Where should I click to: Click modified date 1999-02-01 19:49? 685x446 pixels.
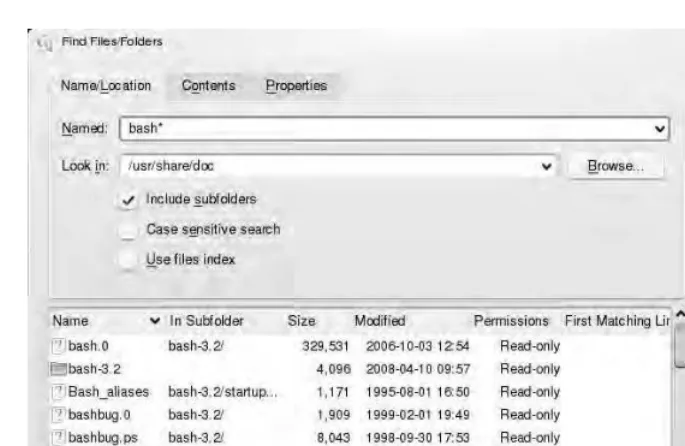(418, 415)
